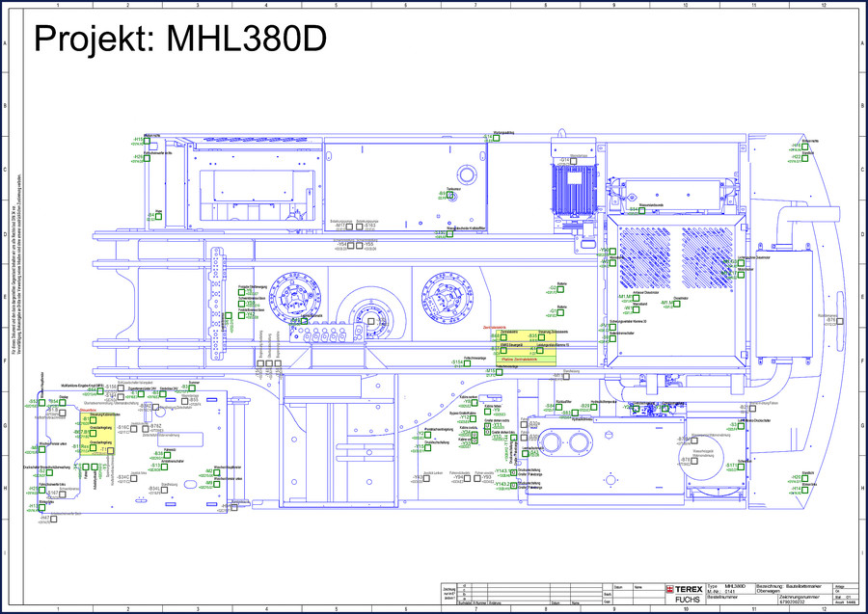This screenshot has height=614, width=868.
Task: Select the gray -M17 marker box
Action: [x=349, y=227]
